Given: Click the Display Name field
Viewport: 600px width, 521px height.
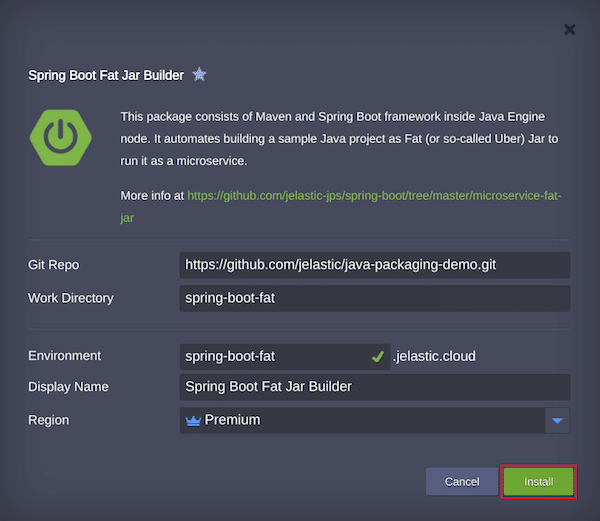Looking at the screenshot, I should [375, 387].
